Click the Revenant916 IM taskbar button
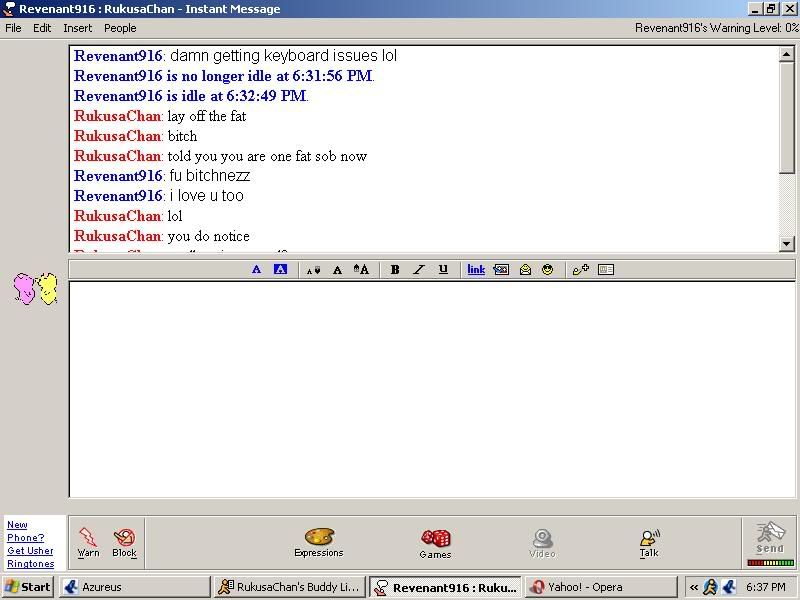This screenshot has height=600, width=800. click(x=446, y=587)
